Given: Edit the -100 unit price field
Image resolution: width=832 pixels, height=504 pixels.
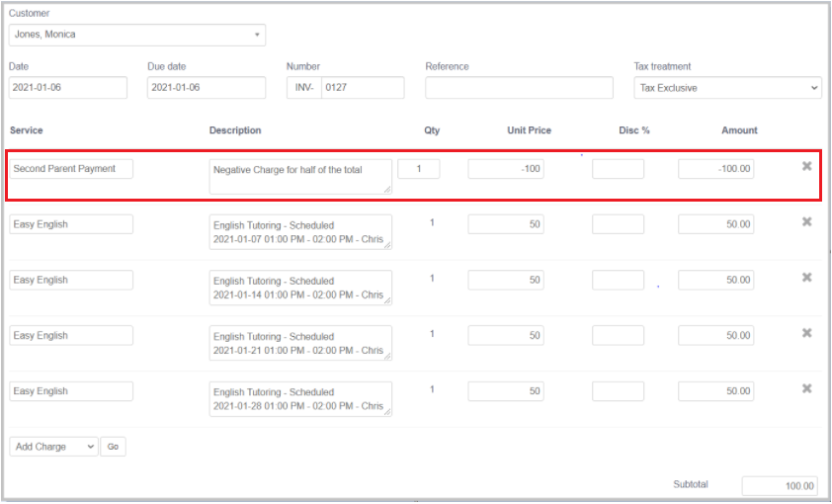Looking at the screenshot, I should [x=507, y=169].
